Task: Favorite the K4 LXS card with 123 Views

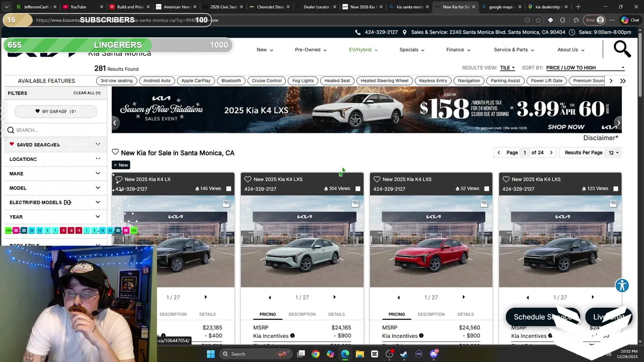Action: [506, 179]
